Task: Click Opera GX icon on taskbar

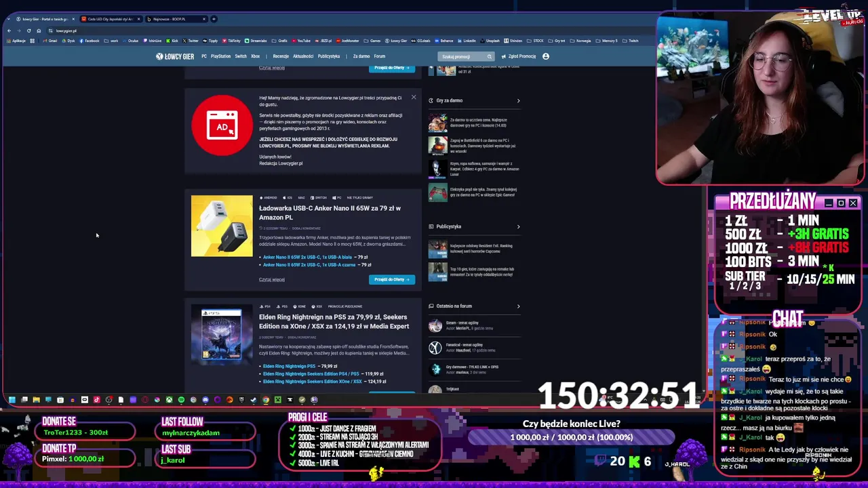Action: [145, 400]
